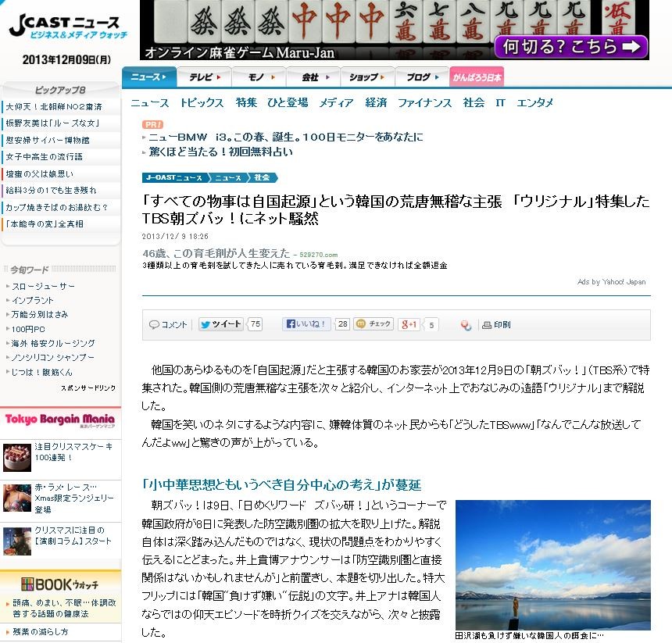Open the Ads by Yahoo! Japan link
This screenshot has height=643, width=672.
(x=611, y=282)
